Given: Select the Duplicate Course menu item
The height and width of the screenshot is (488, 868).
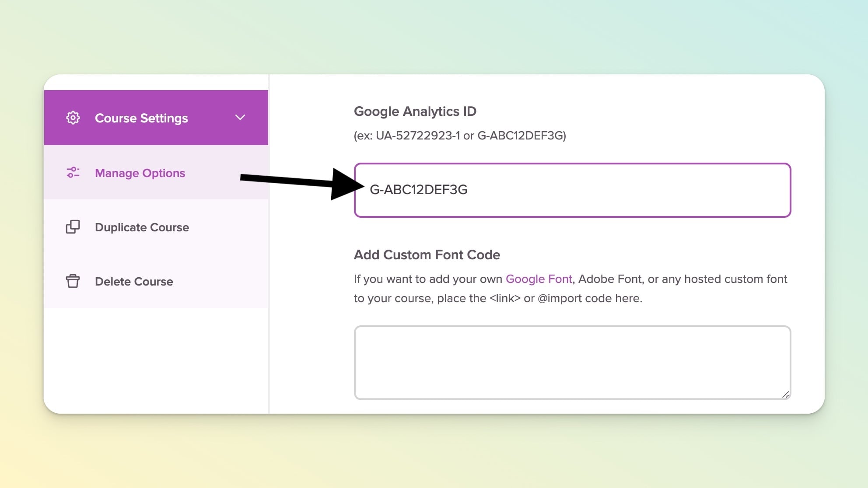Looking at the screenshot, I should [142, 227].
